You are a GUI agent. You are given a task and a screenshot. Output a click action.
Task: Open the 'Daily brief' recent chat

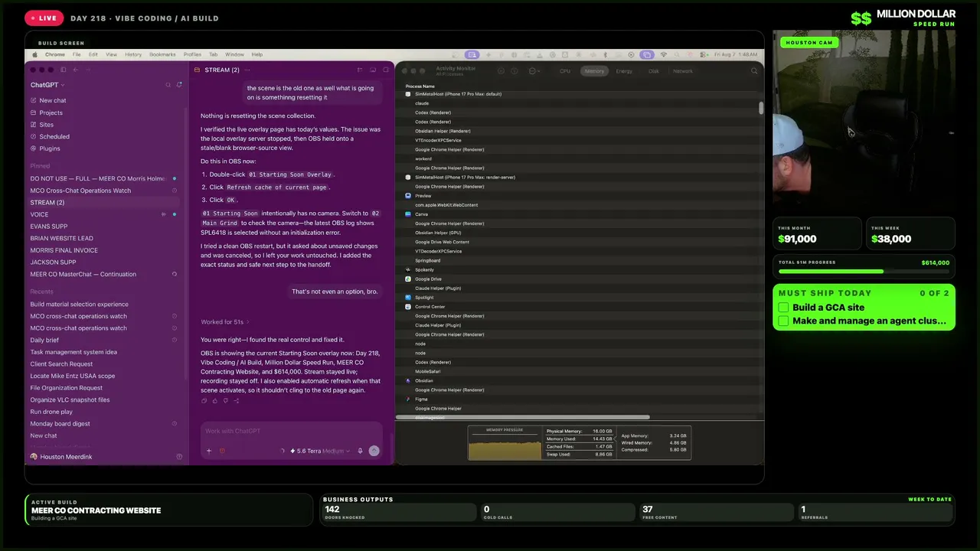[106, 340]
